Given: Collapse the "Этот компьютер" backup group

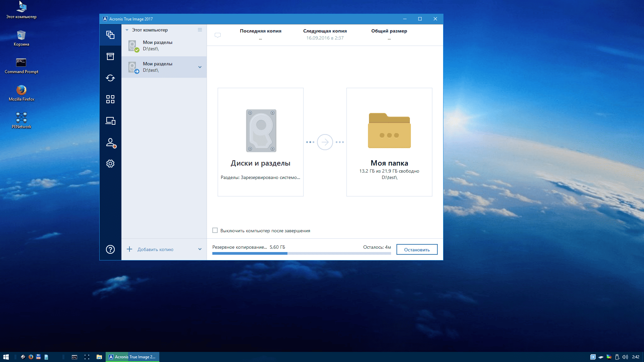Looking at the screenshot, I should coord(127,30).
